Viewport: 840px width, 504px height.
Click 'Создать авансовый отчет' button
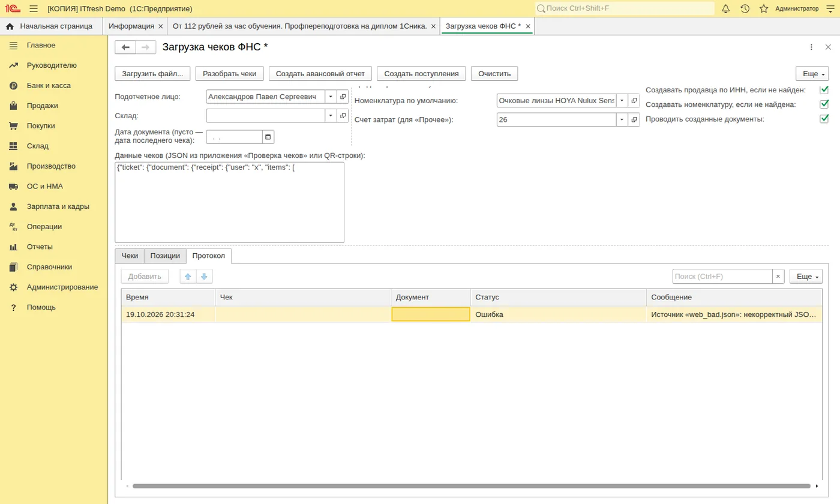pos(320,74)
